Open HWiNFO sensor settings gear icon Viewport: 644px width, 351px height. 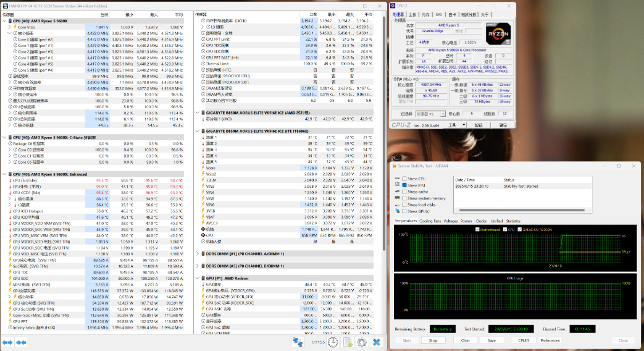click(x=362, y=342)
